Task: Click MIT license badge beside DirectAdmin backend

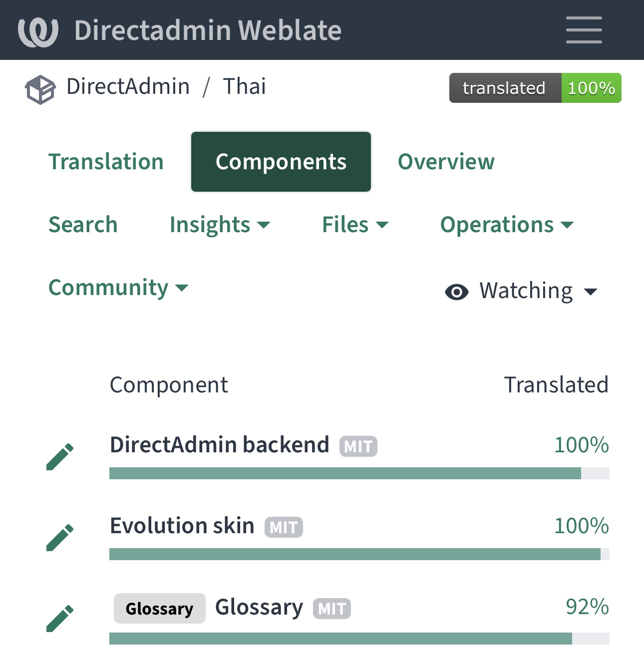Action: [x=358, y=446]
